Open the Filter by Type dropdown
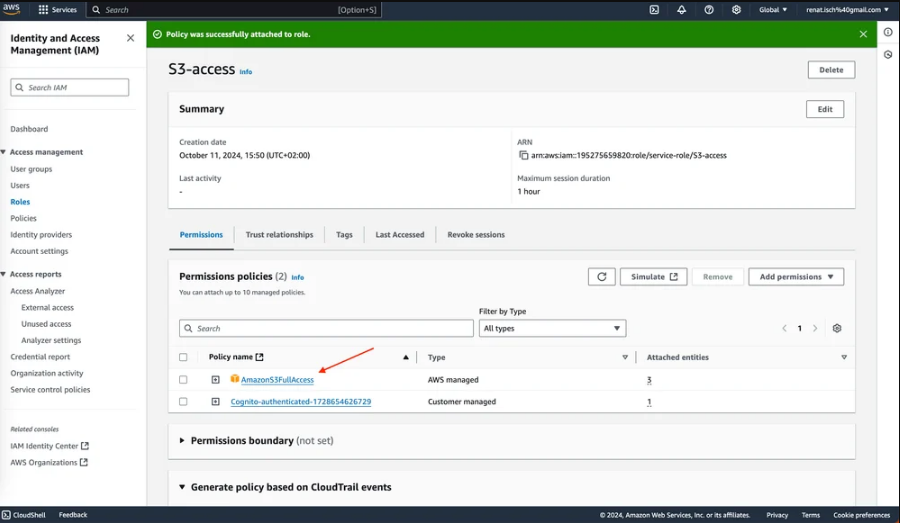This screenshot has height=523, width=900. click(x=552, y=328)
